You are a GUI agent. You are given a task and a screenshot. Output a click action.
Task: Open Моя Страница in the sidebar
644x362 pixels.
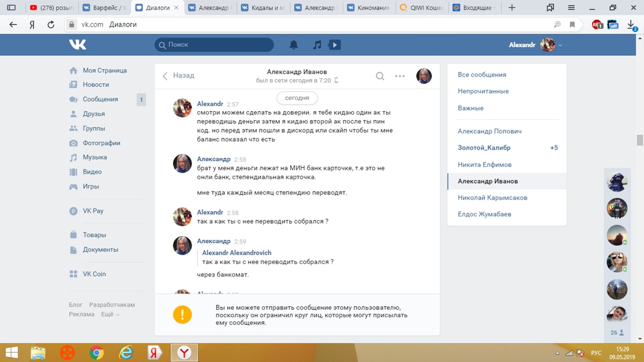coord(104,70)
